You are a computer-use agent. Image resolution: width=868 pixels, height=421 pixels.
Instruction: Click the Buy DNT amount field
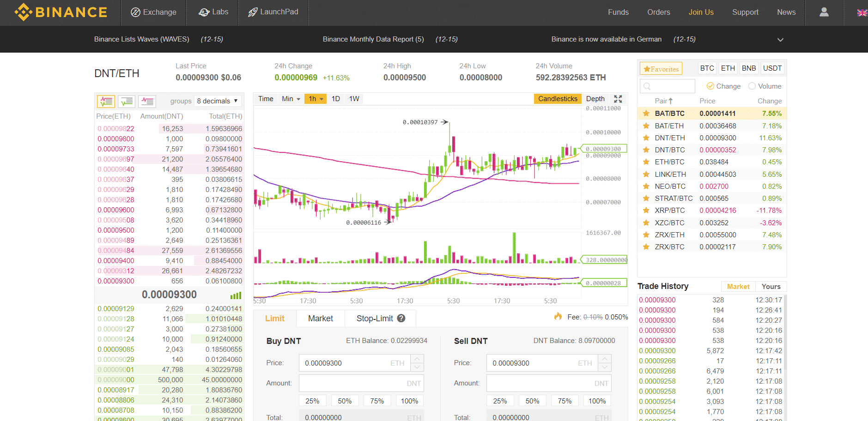(361, 383)
